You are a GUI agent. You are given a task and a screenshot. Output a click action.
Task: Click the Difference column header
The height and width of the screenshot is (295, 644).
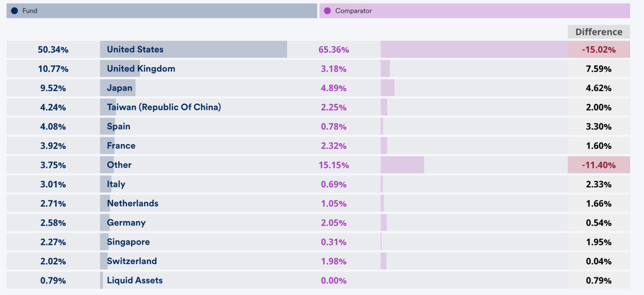coord(599,32)
